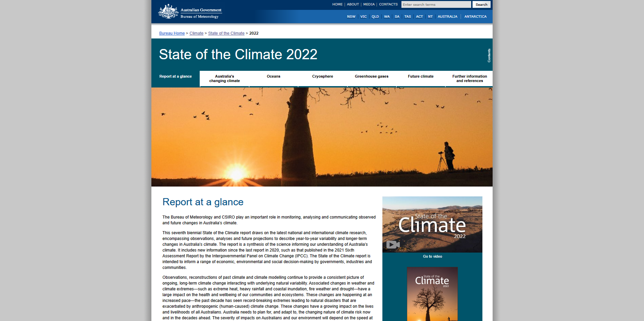Open the HOME link in the top bar

tap(337, 4)
